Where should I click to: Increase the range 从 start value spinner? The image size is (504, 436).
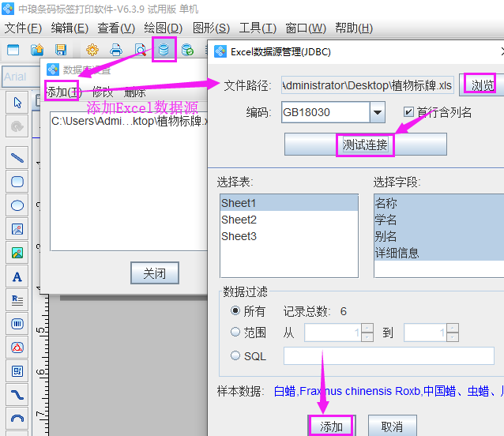coord(367,328)
